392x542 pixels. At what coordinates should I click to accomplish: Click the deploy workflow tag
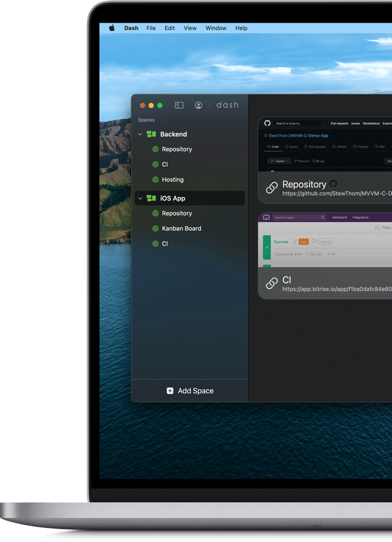tap(325, 242)
